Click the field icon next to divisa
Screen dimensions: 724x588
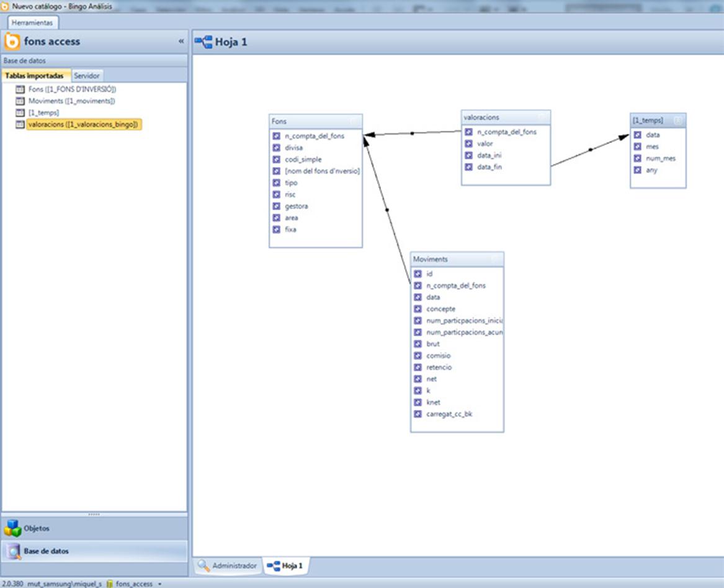click(x=277, y=148)
